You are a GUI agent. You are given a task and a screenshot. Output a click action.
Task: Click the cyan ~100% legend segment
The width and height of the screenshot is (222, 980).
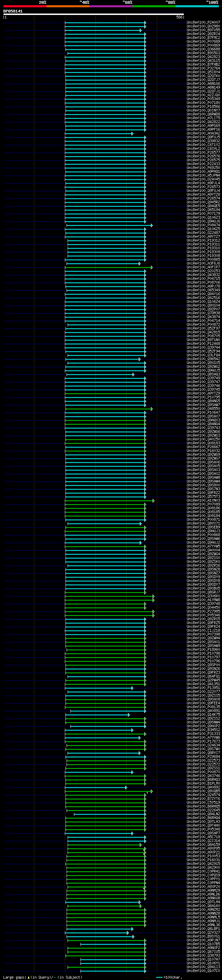pos(197,6)
